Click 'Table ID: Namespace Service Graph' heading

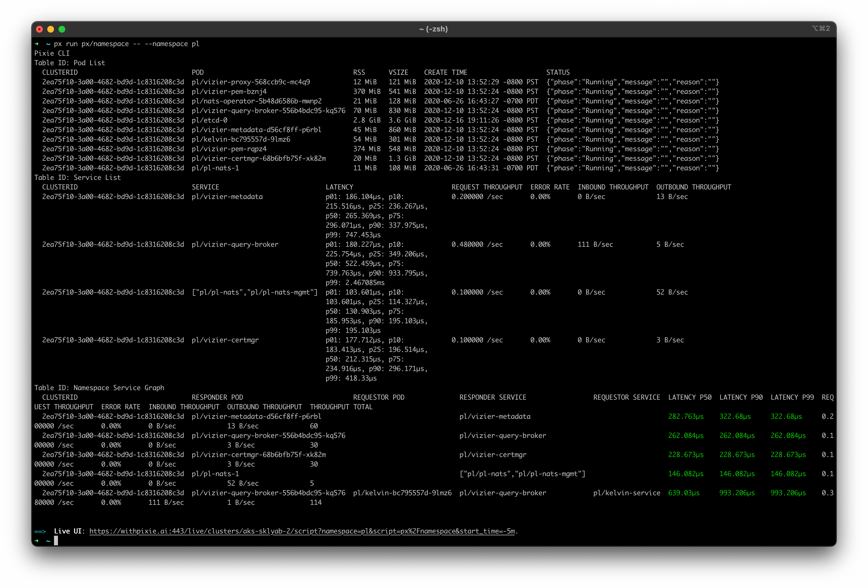(x=99, y=388)
